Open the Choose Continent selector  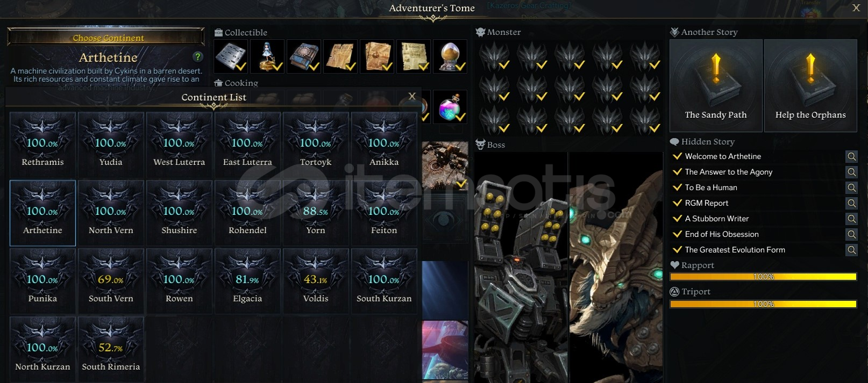(x=106, y=38)
